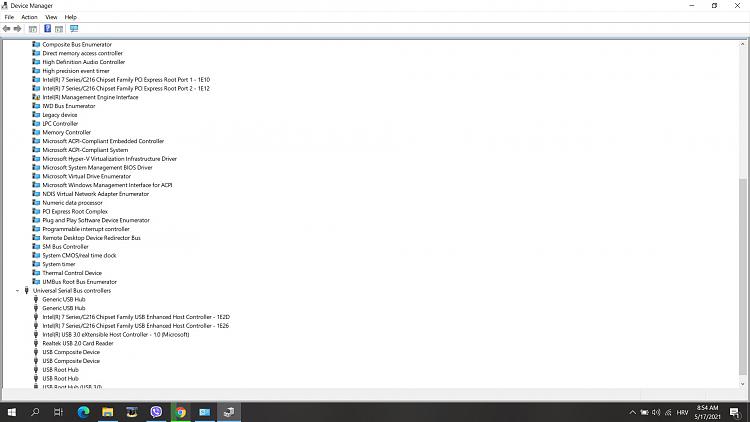Viewport: 750px width, 422px height.
Task: Click the icon beside Thermal Control Device
Action: pyautogui.click(x=36, y=273)
